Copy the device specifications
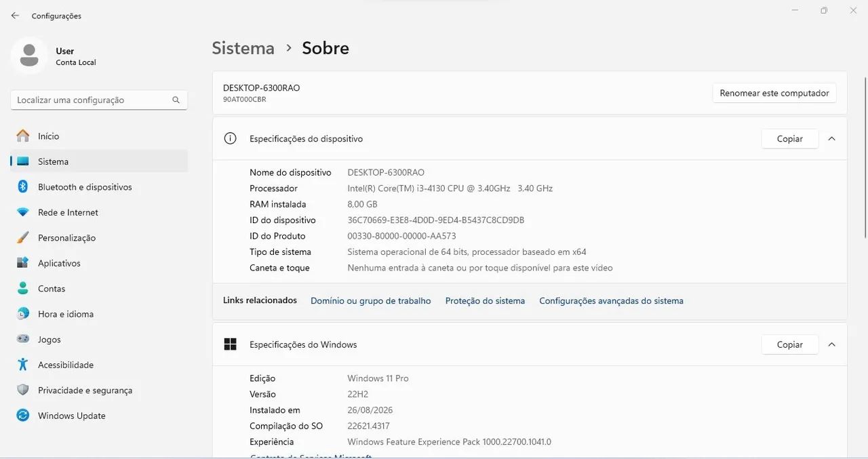This screenshot has width=868, height=459. point(789,138)
